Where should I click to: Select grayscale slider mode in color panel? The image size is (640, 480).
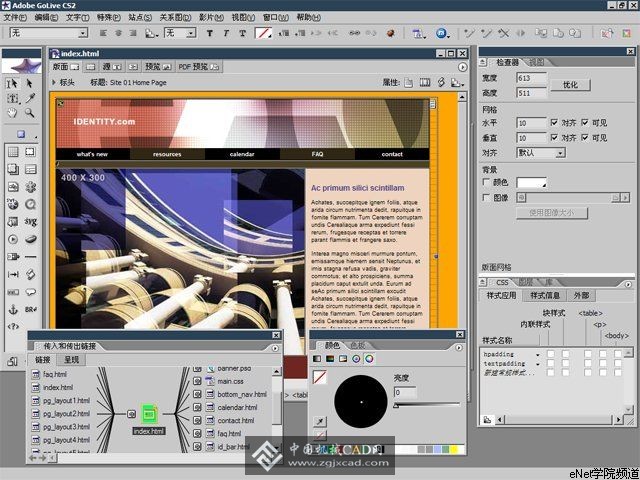(317, 359)
